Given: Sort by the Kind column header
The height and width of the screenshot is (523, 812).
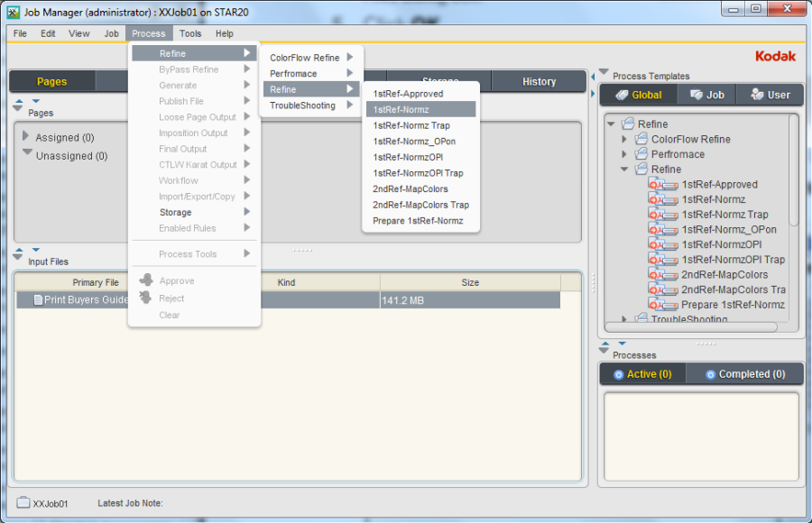Looking at the screenshot, I should click(286, 282).
